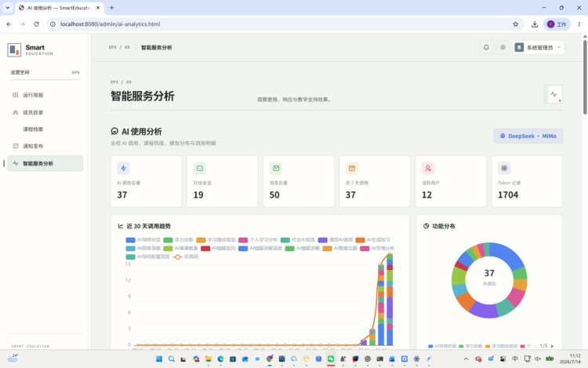Toggle AI生成练习 series in trend legend
Image resolution: width=588 pixels, height=368 pixels.
[372, 239]
